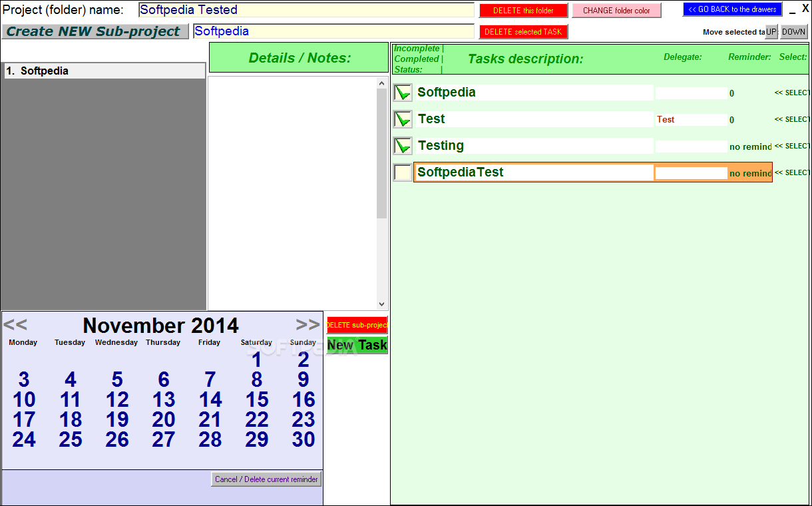Click CHANGE folder color button

[x=616, y=11]
